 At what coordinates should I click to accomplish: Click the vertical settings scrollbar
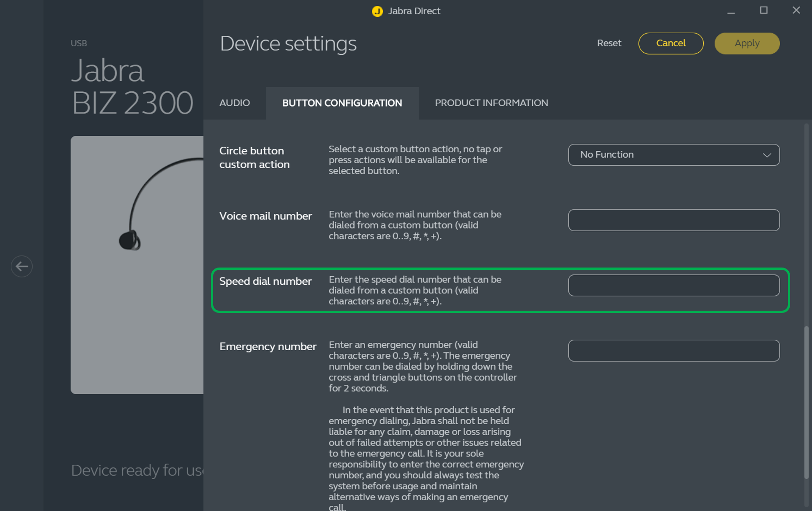point(807,402)
